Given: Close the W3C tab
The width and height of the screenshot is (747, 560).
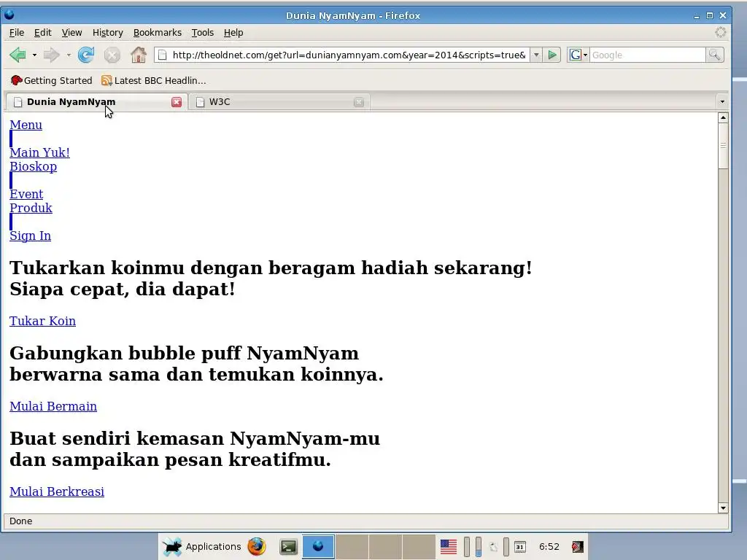Looking at the screenshot, I should point(359,102).
